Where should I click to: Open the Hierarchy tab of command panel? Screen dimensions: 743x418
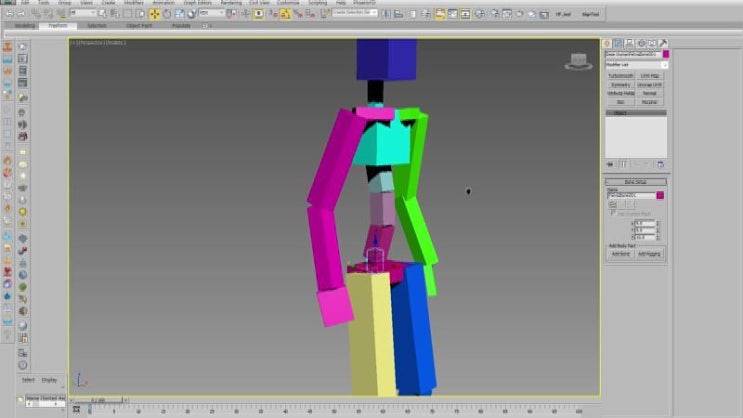629,43
